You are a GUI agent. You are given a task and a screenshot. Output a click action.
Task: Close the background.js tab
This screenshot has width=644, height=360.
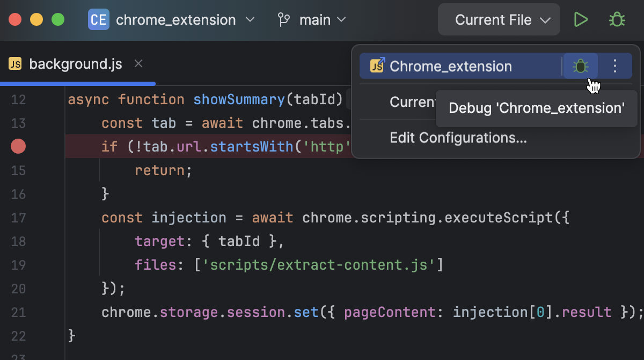coord(138,63)
